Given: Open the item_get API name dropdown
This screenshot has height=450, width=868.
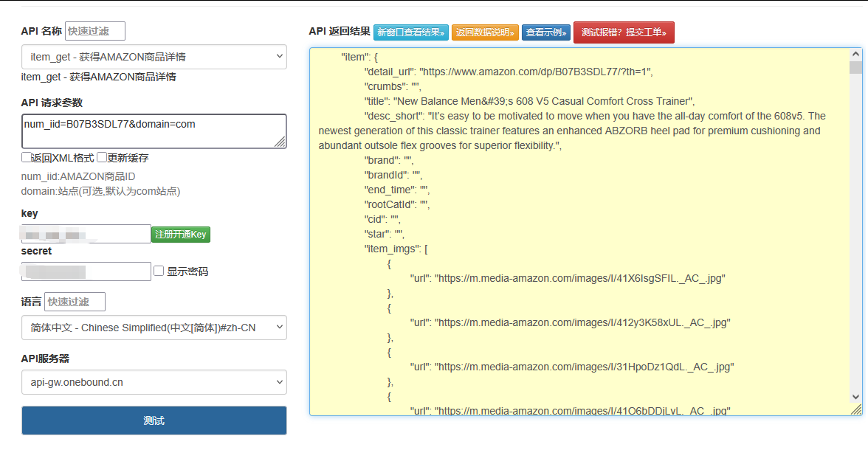Looking at the screenshot, I should (x=154, y=57).
